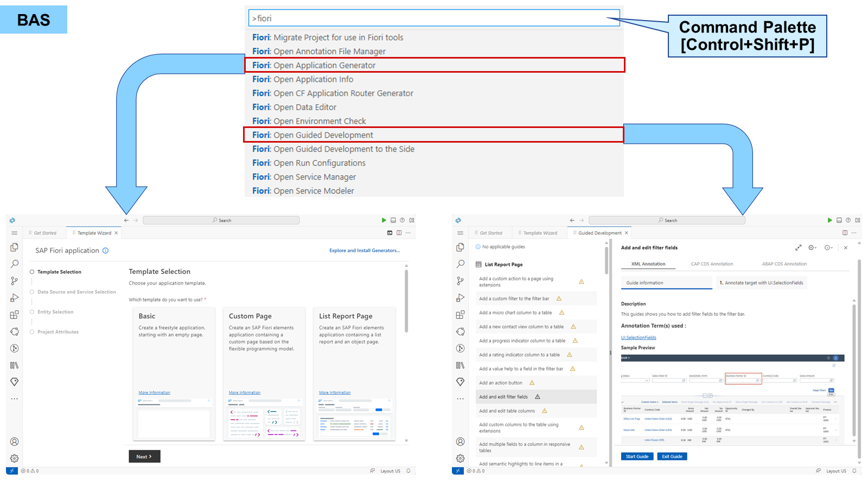Select the Add and edit table columns guide

tap(537, 411)
